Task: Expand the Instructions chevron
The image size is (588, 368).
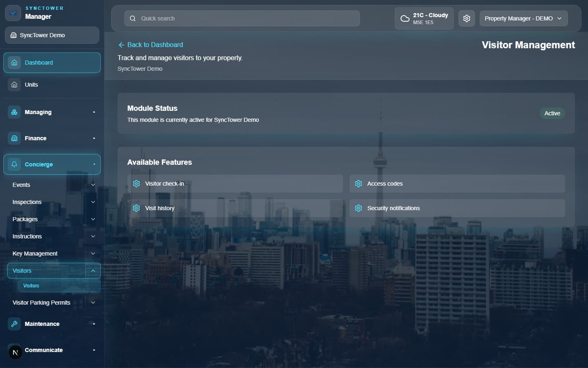Action: 93,236
